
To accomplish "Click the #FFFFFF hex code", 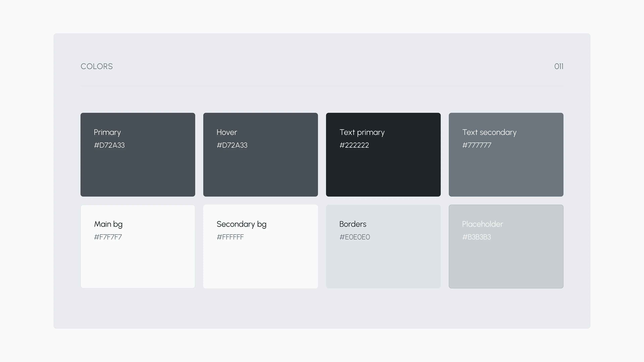I will pyautogui.click(x=230, y=237).
